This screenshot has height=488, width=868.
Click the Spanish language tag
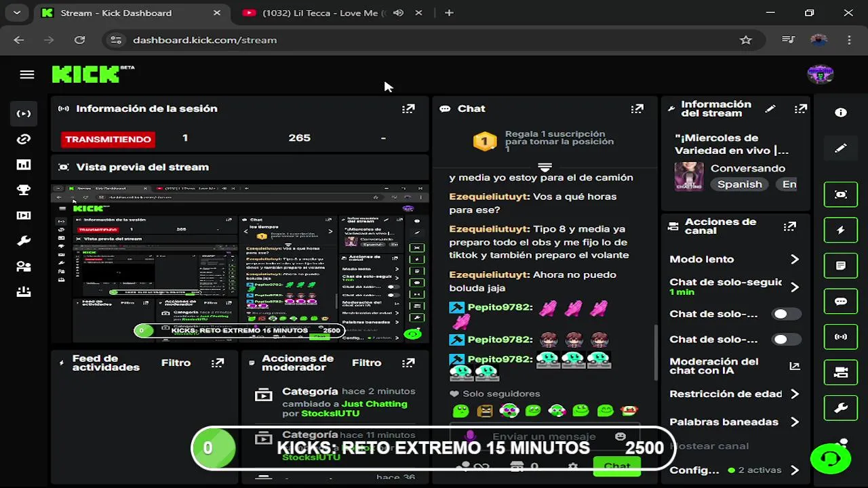coord(740,184)
